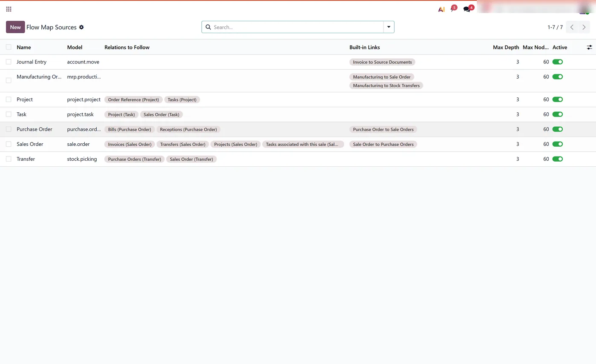This screenshot has height=364, width=596.
Task: Select the Sales Order row checkbox
Action: point(9,144)
